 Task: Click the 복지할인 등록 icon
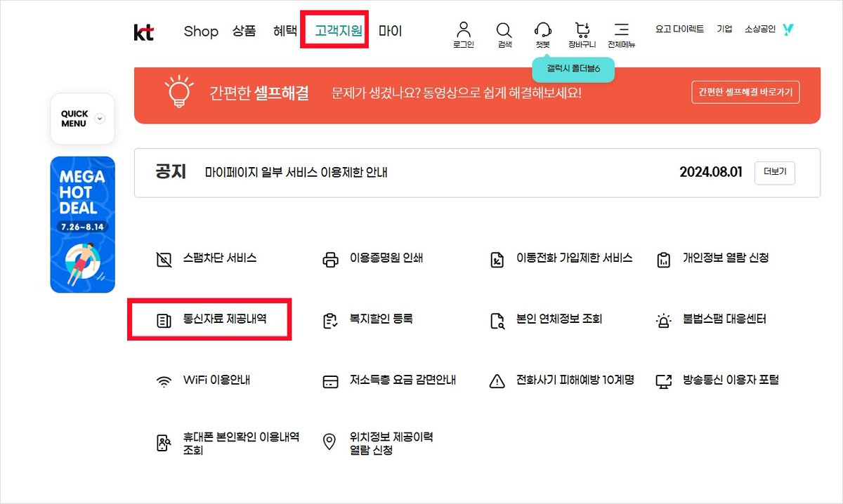[x=329, y=321]
